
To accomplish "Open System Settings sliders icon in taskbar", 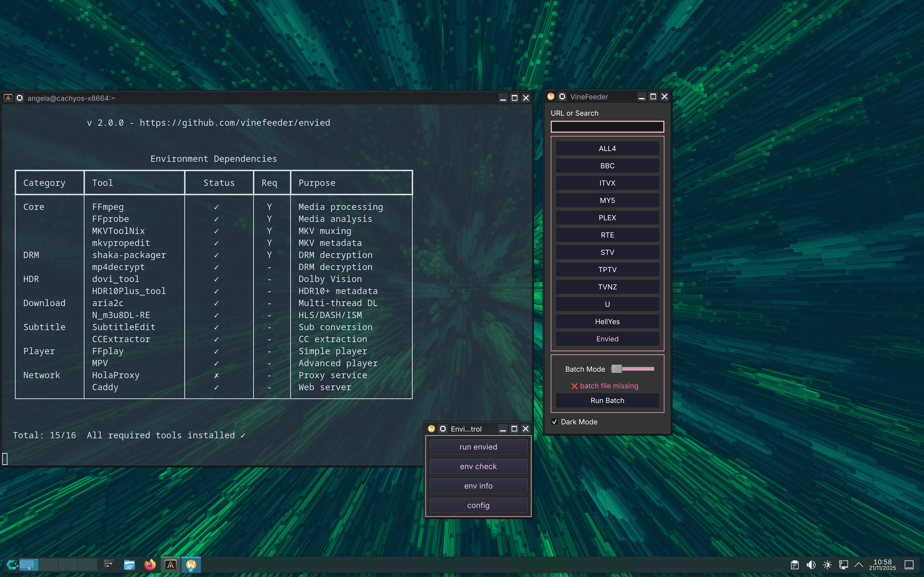I will [x=109, y=564].
